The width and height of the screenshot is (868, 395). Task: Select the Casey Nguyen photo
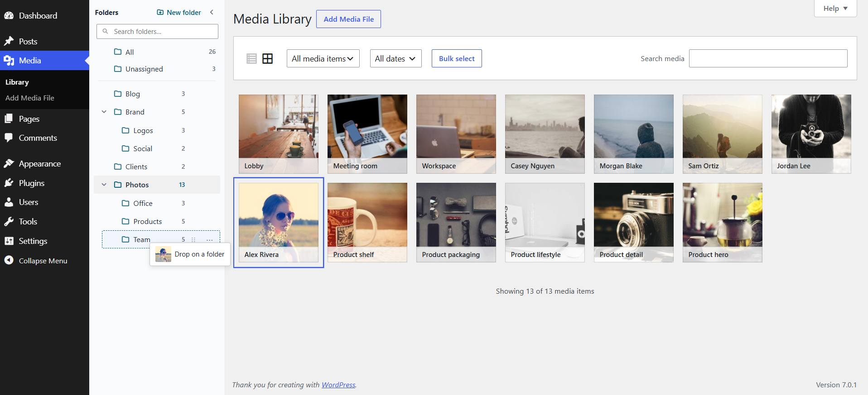pos(545,134)
